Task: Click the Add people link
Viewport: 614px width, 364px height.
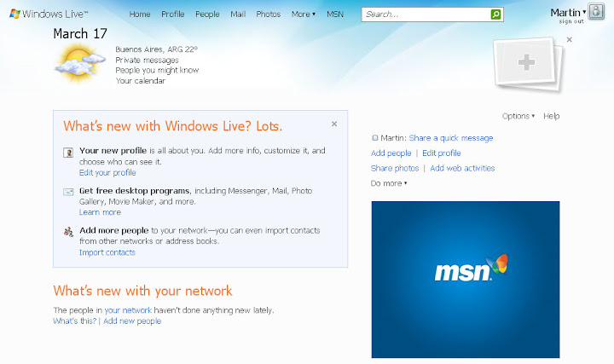Action: coord(391,153)
